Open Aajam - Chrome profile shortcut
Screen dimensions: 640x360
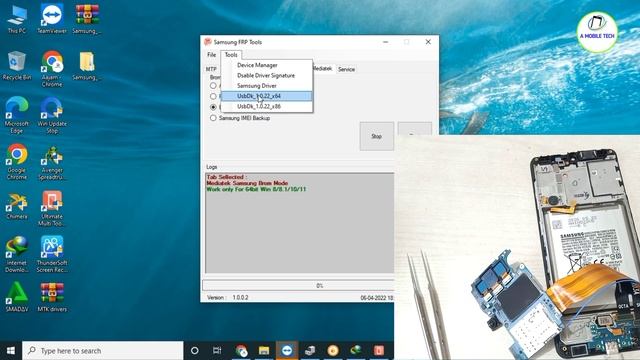[52, 69]
